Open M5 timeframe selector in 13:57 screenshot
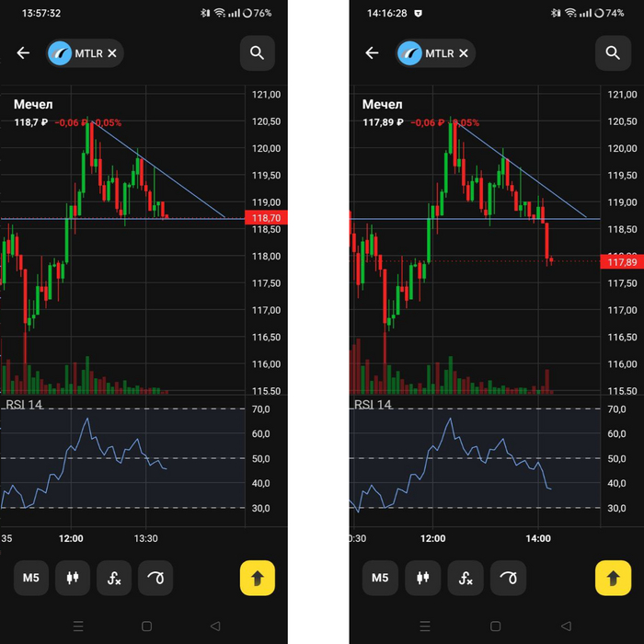 tap(31, 578)
